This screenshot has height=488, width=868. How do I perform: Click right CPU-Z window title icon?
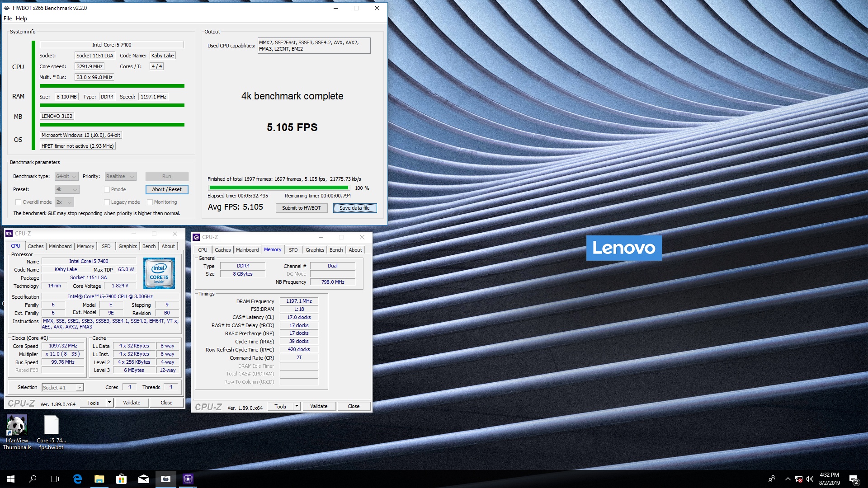click(x=196, y=237)
